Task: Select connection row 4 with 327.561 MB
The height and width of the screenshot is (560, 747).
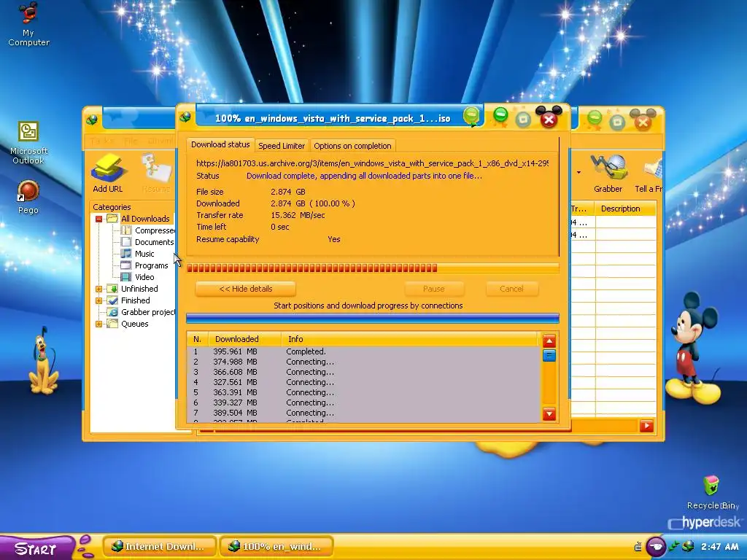Action: pos(364,382)
